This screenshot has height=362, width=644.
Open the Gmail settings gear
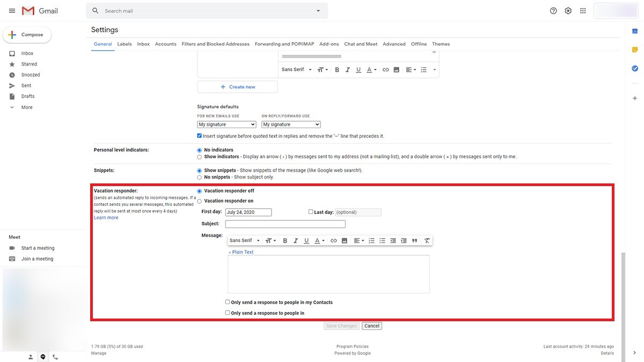[x=568, y=11]
